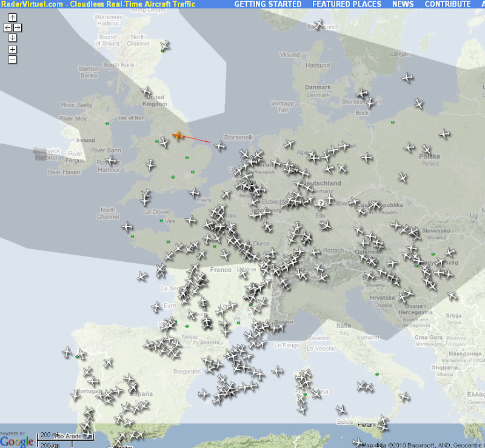The image size is (485, 448).
Task: Click the aircraft near Stormoway in Scotland
Action: click(164, 46)
